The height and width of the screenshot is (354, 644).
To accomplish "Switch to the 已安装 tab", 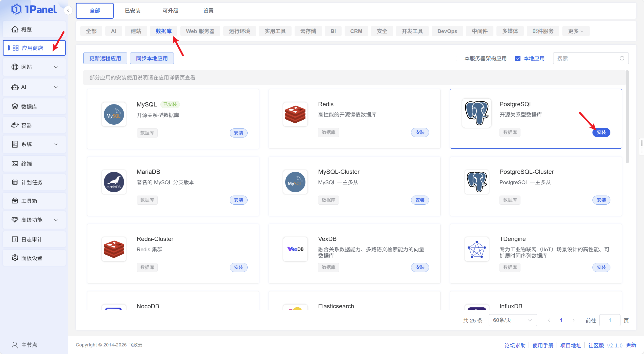I will [x=133, y=11].
